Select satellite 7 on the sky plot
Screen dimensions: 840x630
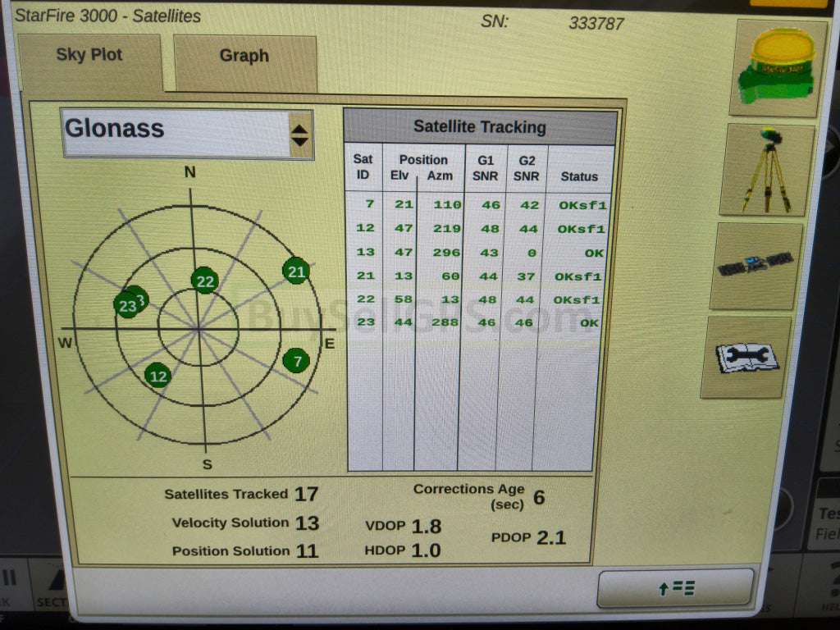click(296, 361)
